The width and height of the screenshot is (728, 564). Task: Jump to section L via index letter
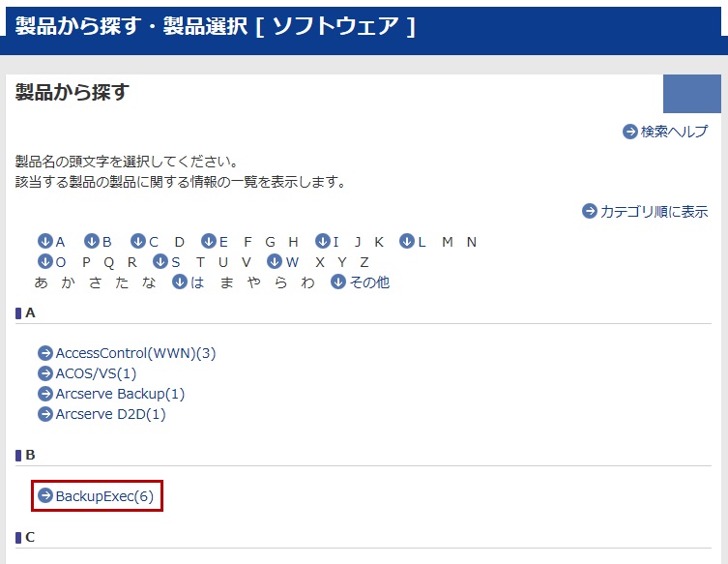pos(422,242)
